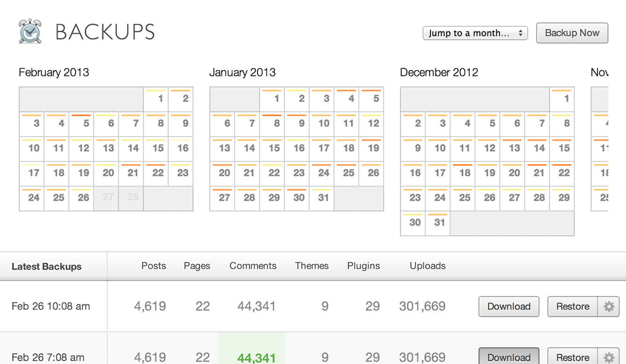Open gear options for Feb 26 10:08 am backup
This screenshot has height=364, width=626.
[609, 307]
